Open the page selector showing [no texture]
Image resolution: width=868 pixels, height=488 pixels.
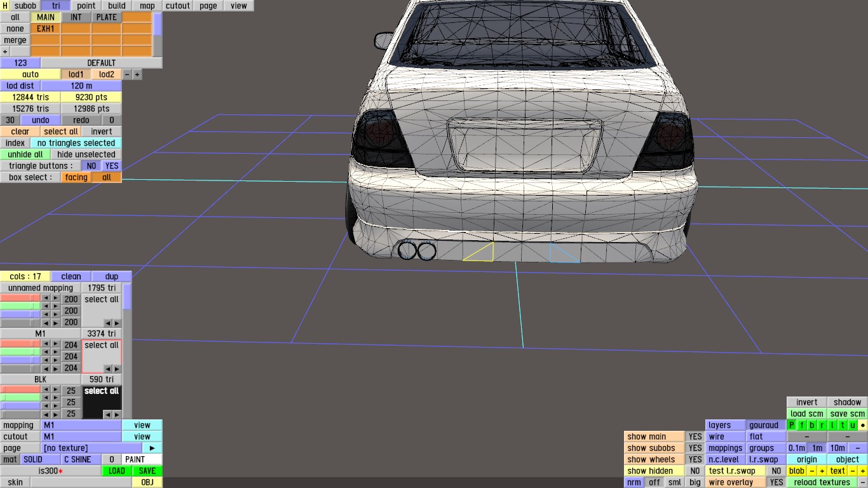(92, 448)
